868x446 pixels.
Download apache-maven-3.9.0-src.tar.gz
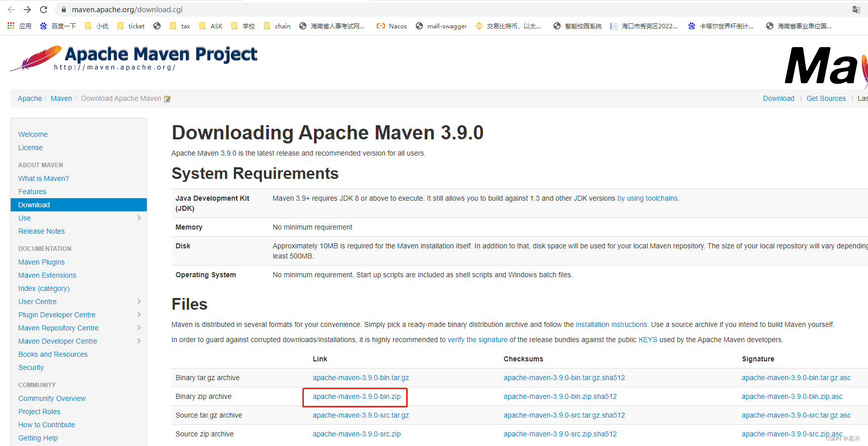point(361,415)
